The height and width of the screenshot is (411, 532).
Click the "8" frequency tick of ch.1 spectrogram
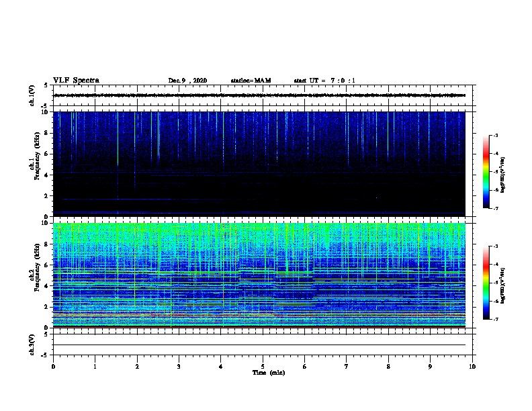(46, 133)
